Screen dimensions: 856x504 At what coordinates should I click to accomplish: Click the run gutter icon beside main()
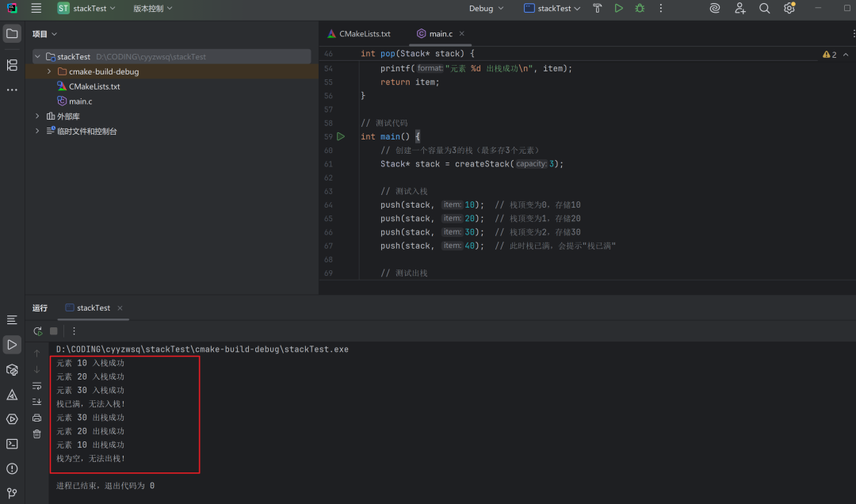[341, 136]
